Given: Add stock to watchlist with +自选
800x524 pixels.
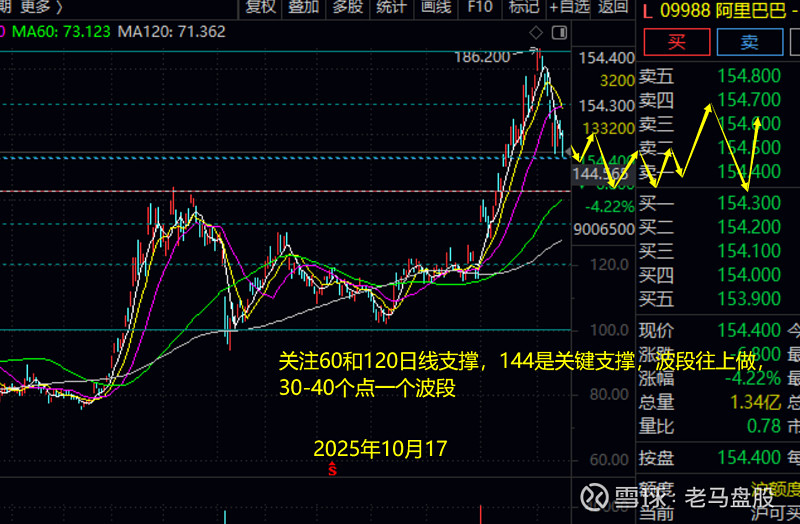Looking at the screenshot, I should coord(569,7).
